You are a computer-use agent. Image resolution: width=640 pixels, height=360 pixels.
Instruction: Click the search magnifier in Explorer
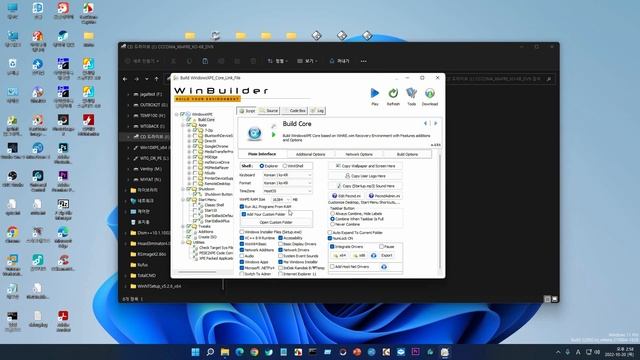pyautogui.click(x=549, y=79)
